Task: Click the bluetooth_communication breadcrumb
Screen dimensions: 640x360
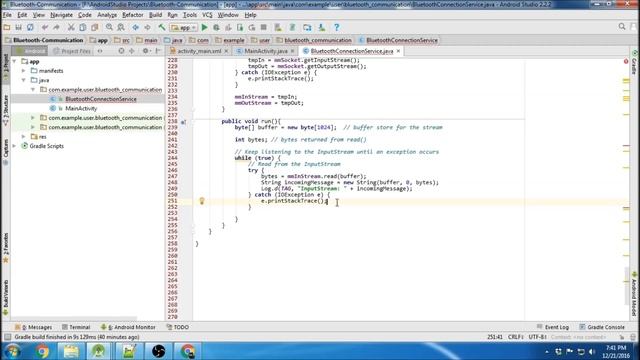Action: point(314,40)
